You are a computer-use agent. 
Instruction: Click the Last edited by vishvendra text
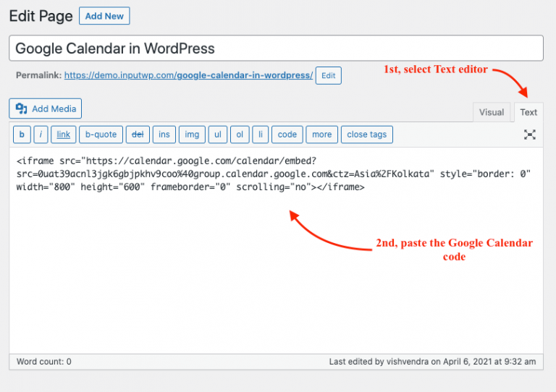432,362
